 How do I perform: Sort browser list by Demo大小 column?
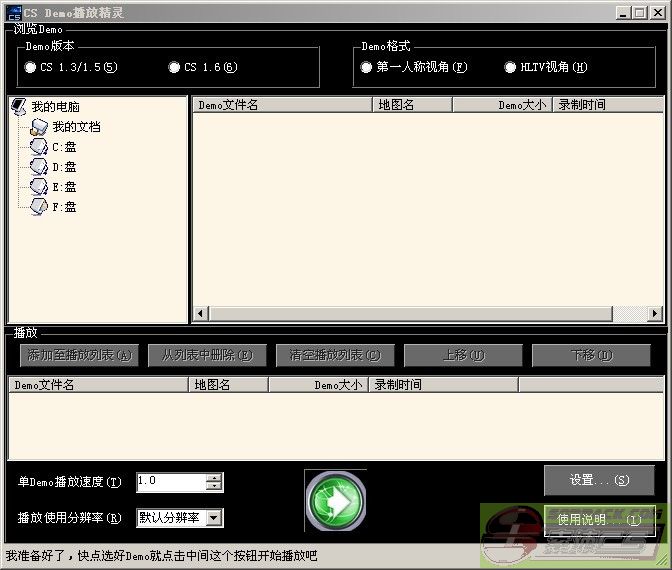(x=502, y=105)
